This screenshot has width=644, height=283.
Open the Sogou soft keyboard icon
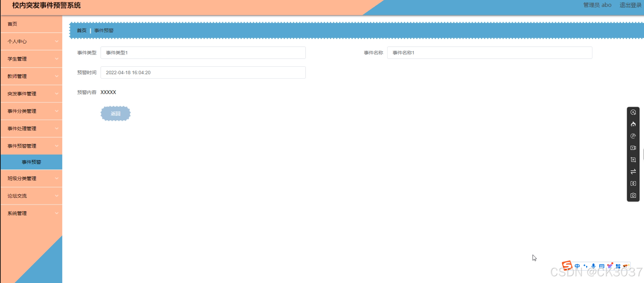click(x=601, y=266)
